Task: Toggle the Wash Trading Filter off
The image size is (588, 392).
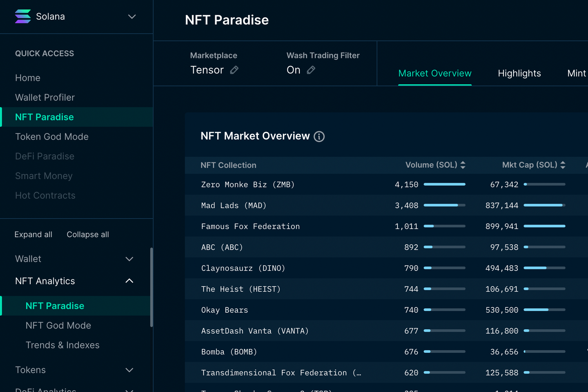Action: click(293, 70)
